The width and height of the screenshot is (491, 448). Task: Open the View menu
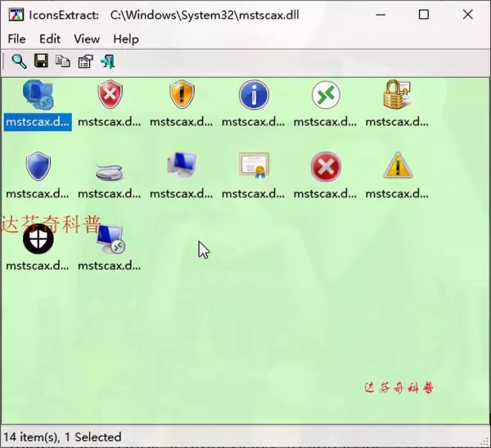(x=87, y=39)
